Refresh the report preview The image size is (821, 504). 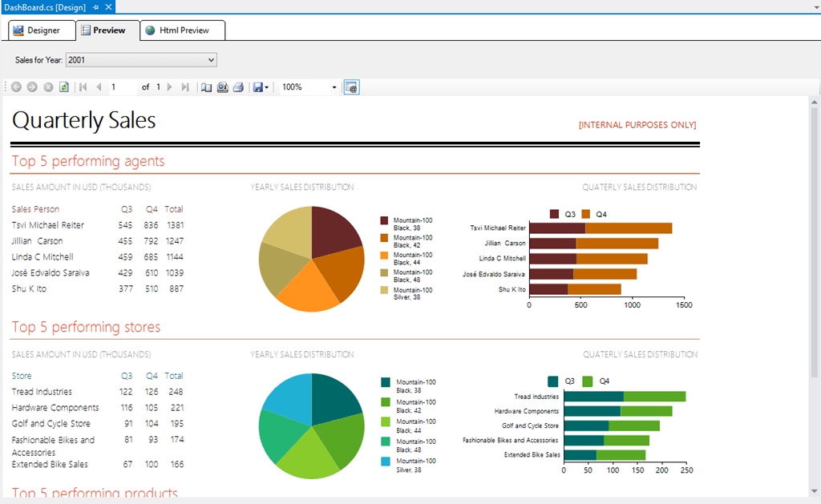pos(64,87)
